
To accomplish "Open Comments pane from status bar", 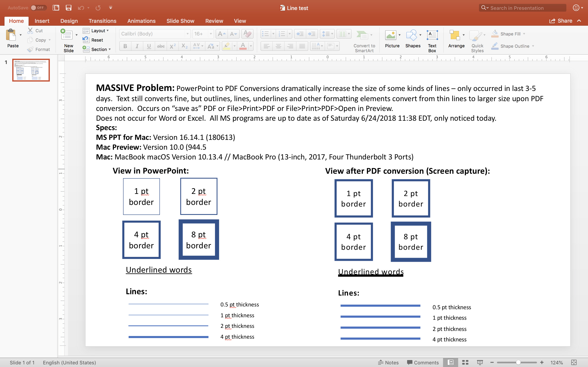I will tap(423, 362).
